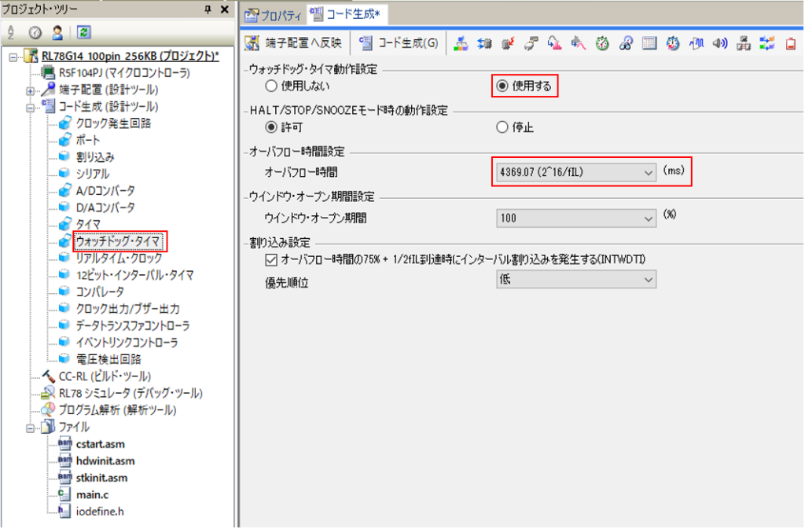Image resolution: width=805 pixels, height=532 pixels.
Task: Click the 端子配置へ反映 button
Action: 293,43
